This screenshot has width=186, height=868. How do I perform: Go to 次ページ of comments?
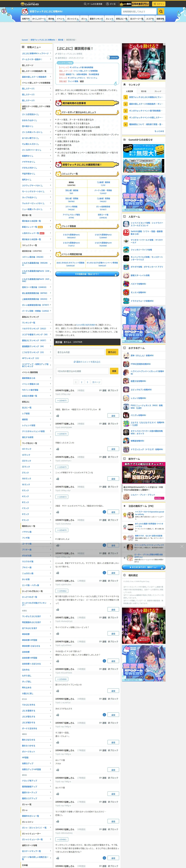(96, 382)
